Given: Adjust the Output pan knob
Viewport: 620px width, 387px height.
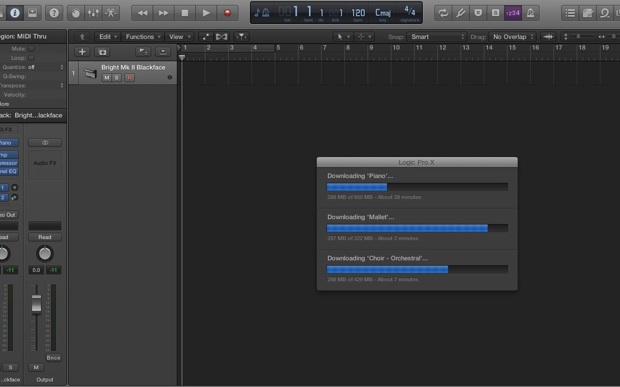Looking at the screenshot, I should point(45,254).
